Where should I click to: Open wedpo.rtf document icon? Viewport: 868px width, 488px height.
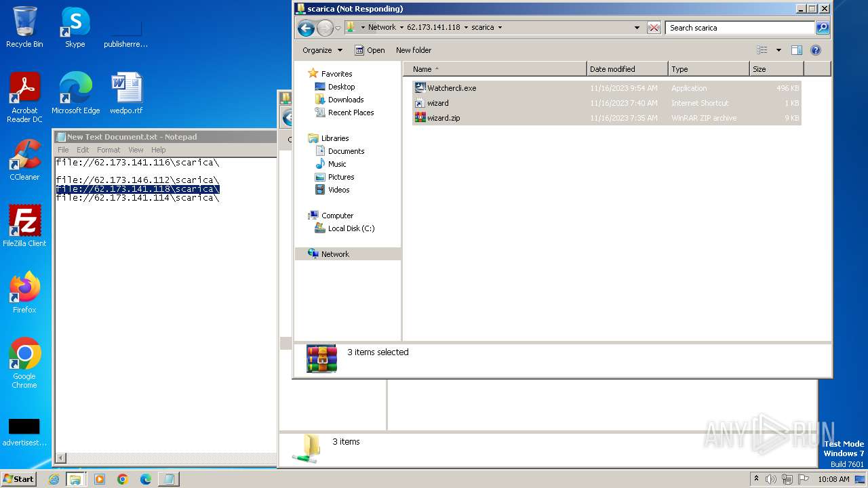126,93
